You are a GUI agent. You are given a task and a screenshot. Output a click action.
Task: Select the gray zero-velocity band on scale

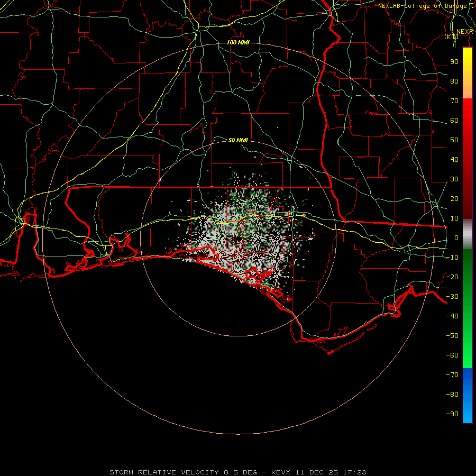click(467, 234)
